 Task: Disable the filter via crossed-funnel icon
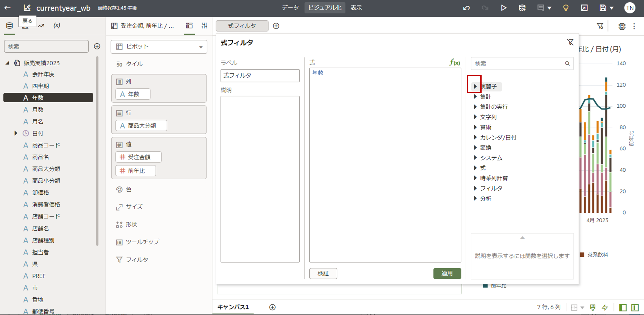tap(570, 42)
